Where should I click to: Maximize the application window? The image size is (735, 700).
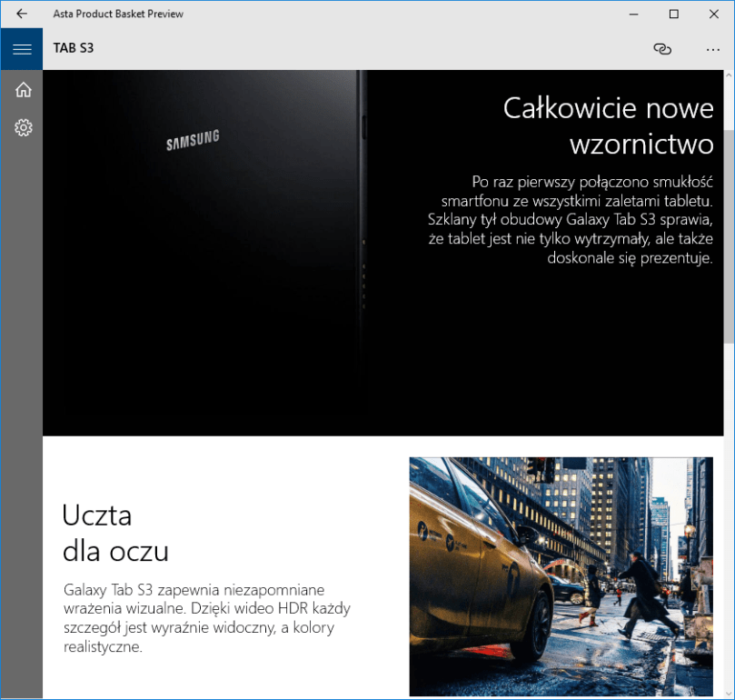tap(673, 14)
